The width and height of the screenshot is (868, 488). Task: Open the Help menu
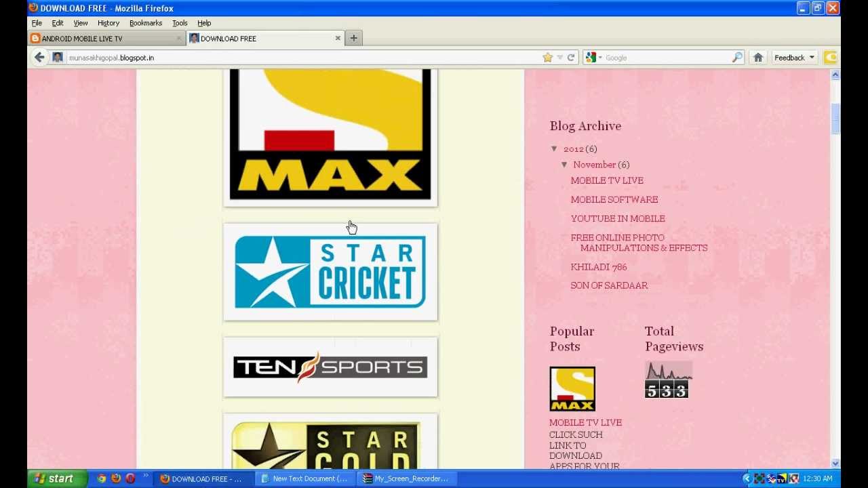pyautogui.click(x=204, y=23)
